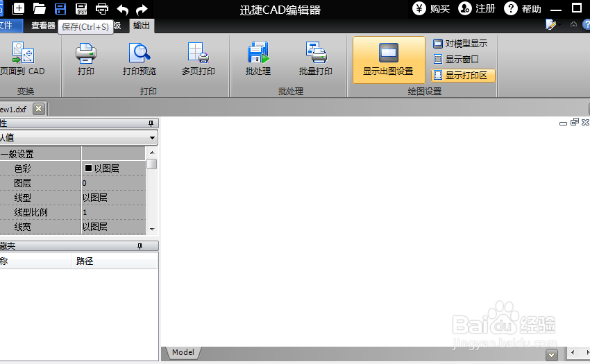This screenshot has height=364, width=590.
Task: Choose 多页打印 multi-page print
Action: click(x=199, y=58)
